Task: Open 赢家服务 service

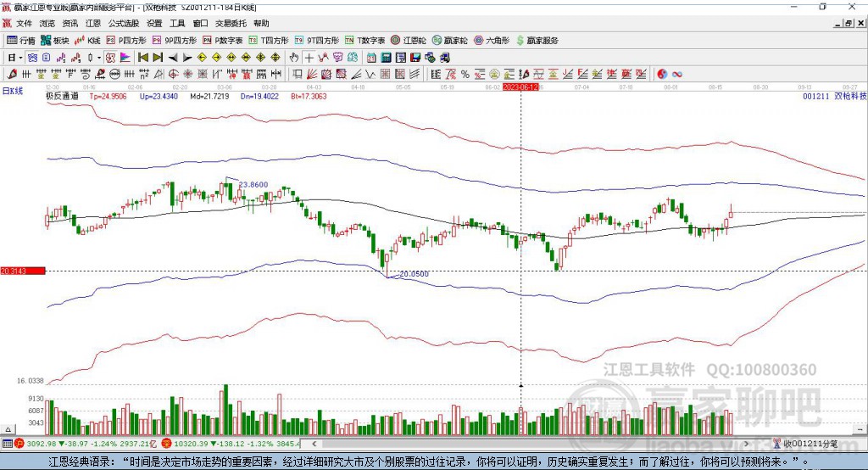Action: 537,41
